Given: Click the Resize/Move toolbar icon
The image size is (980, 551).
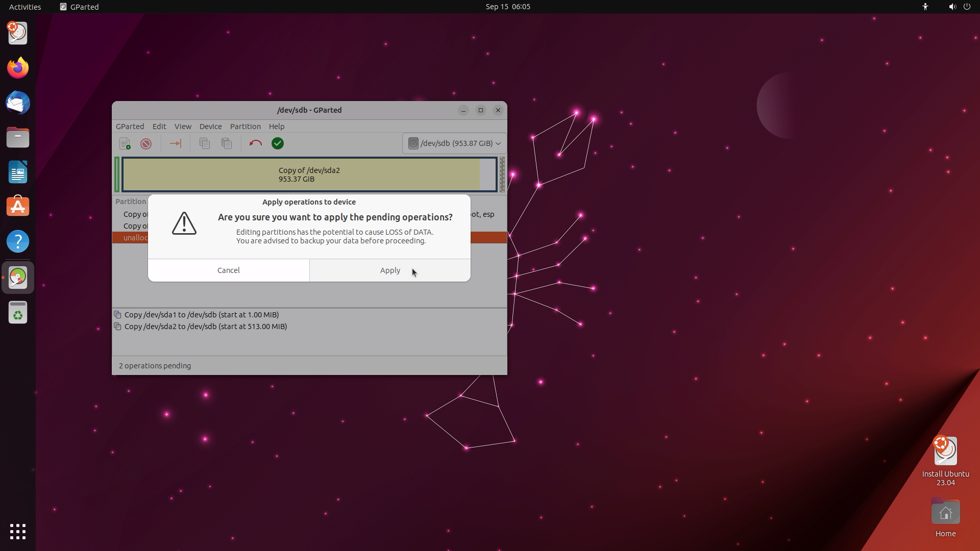Looking at the screenshot, I should click(175, 144).
